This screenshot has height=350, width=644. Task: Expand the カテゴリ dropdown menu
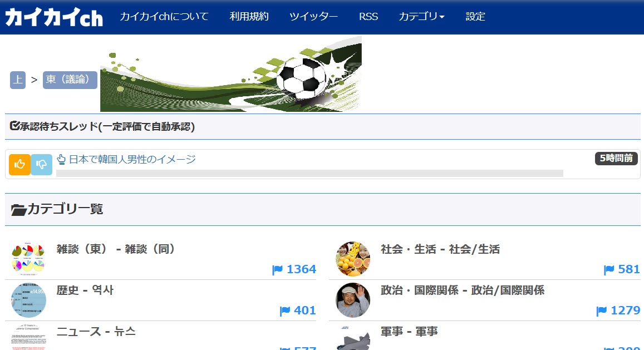(421, 17)
